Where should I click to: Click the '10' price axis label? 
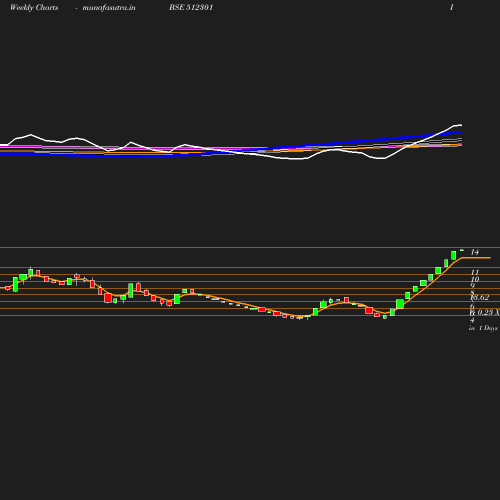[x=475, y=279]
